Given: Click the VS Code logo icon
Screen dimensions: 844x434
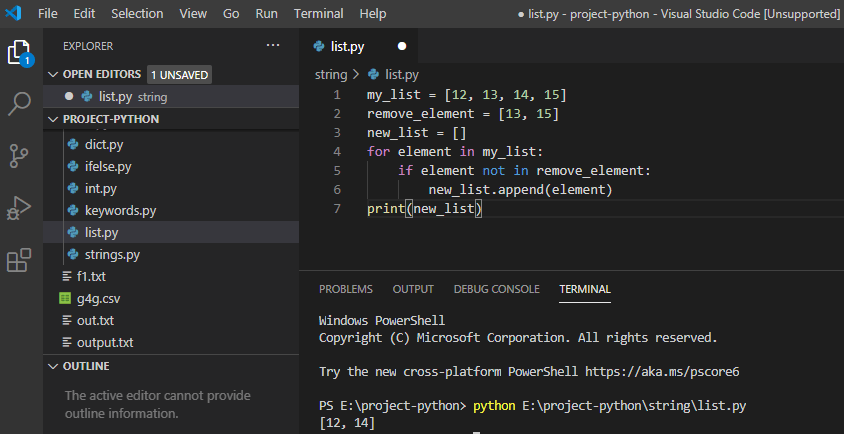Looking at the screenshot, I should tap(13, 13).
